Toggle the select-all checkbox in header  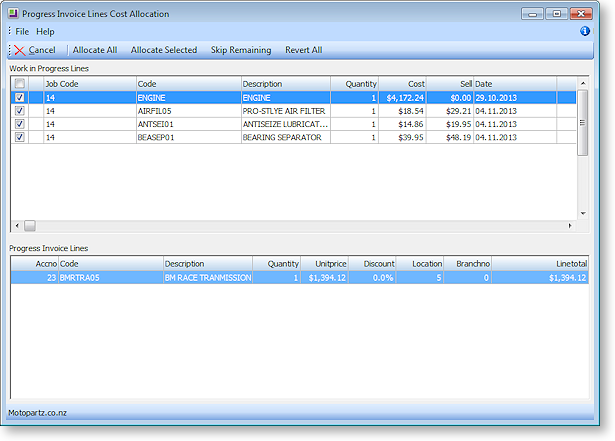click(x=19, y=84)
